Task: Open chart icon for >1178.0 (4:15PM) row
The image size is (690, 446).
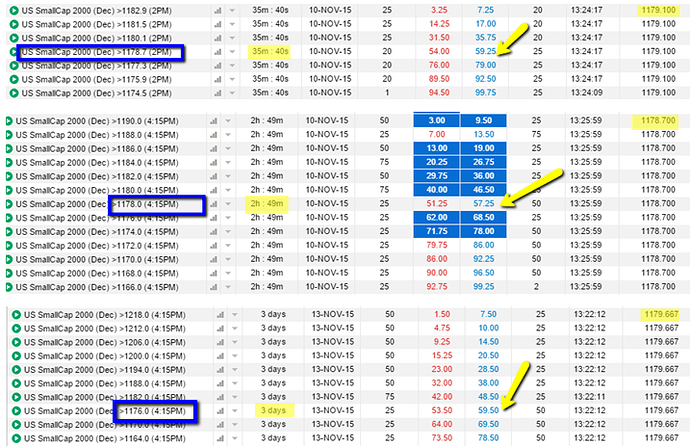Action: point(213,204)
